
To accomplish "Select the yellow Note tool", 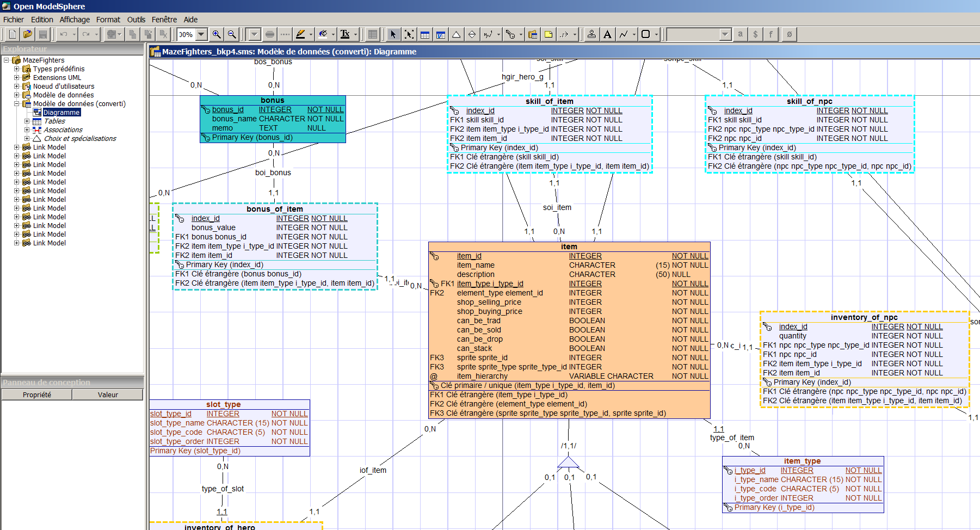I will 548,34.
